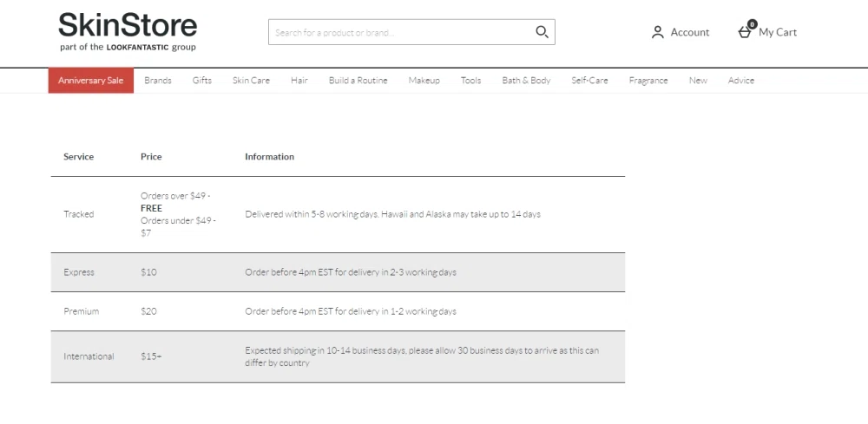Open the Bath & Body menu
This screenshot has height=424, width=868.
pos(526,81)
